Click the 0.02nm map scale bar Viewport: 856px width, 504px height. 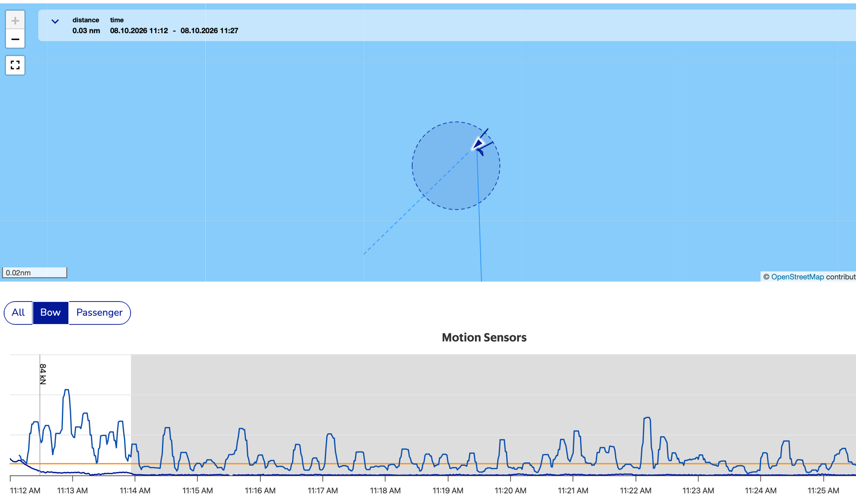(x=34, y=272)
